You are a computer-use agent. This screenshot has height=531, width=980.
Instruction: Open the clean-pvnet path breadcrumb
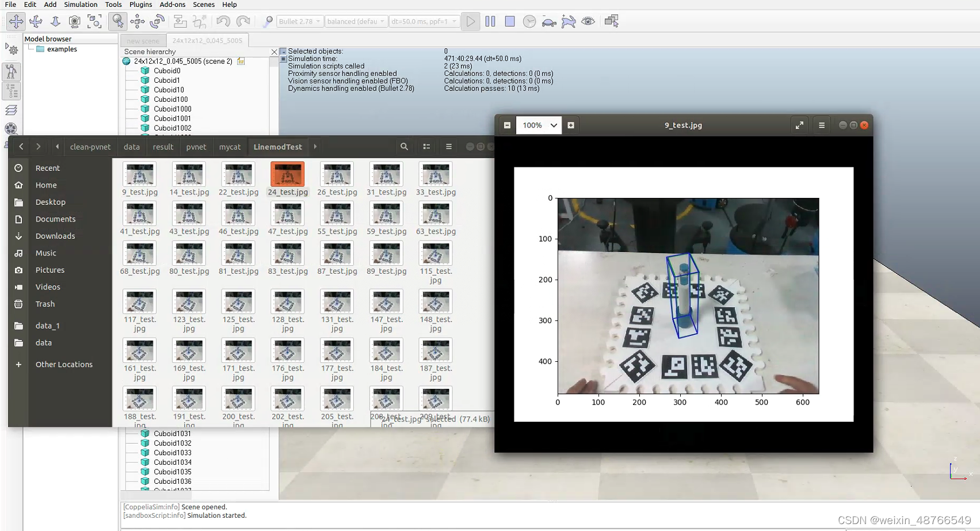(x=90, y=147)
